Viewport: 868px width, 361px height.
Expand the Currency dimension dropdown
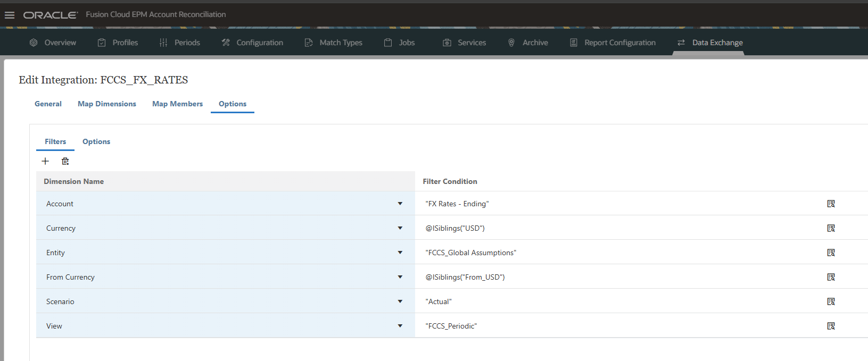pos(400,228)
